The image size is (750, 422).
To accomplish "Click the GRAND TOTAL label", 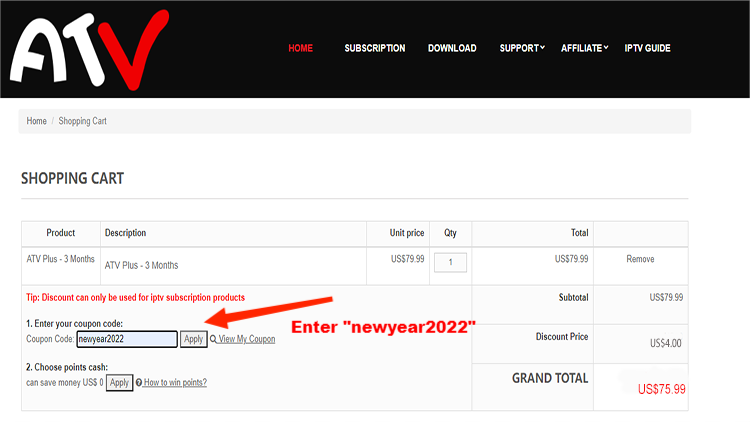I will pos(550,378).
